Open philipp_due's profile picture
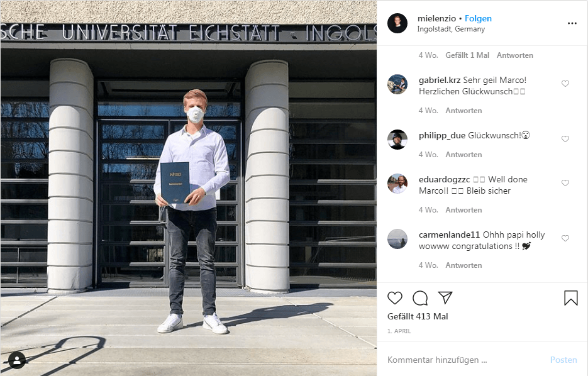Viewport: 588px width, 376px height. [397, 140]
